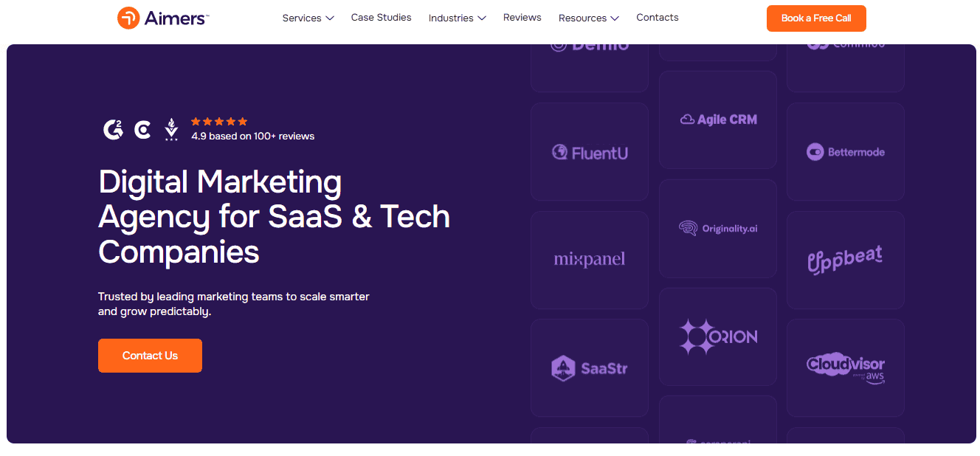Select the Cloudvisor AWS logo card
The image size is (980, 456).
click(x=846, y=368)
